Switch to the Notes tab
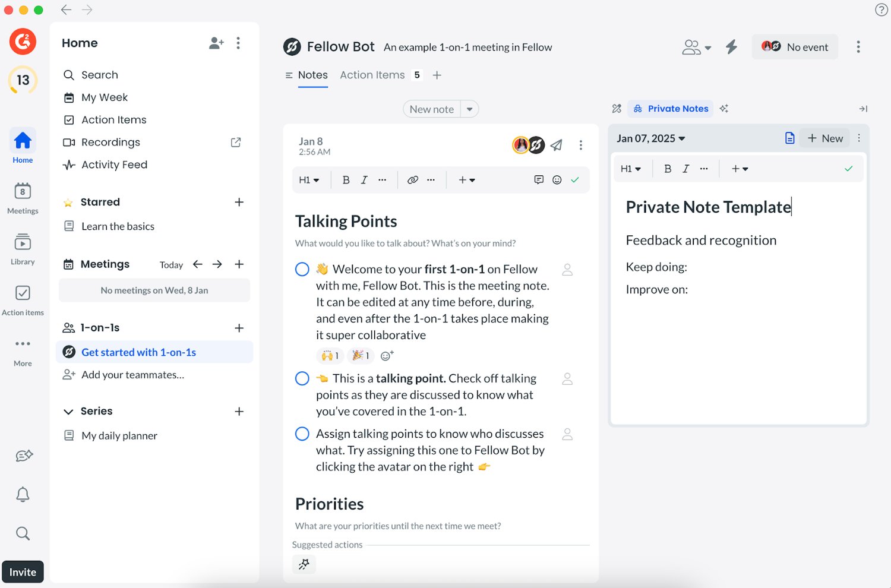This screenshot has width=891, height=588. [313, 75]
